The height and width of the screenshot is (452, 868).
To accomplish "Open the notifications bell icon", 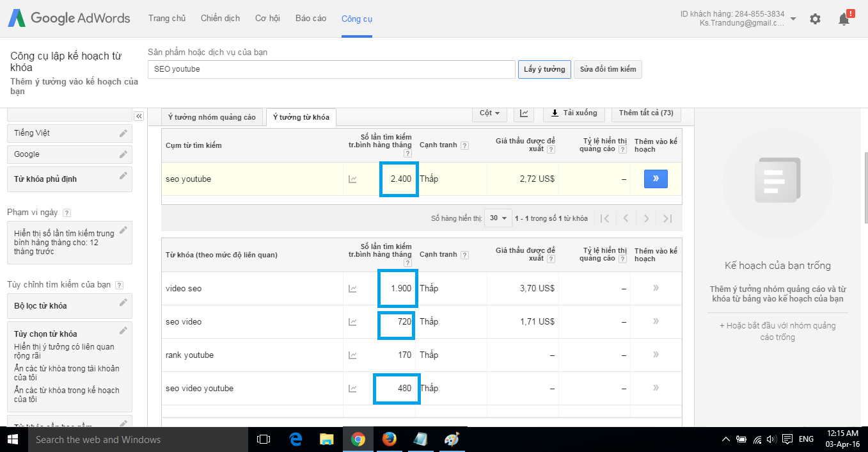I will click(844, 19).
